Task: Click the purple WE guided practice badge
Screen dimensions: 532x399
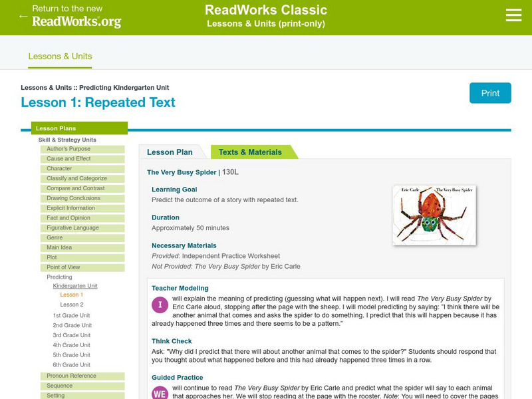Action: 160,392
